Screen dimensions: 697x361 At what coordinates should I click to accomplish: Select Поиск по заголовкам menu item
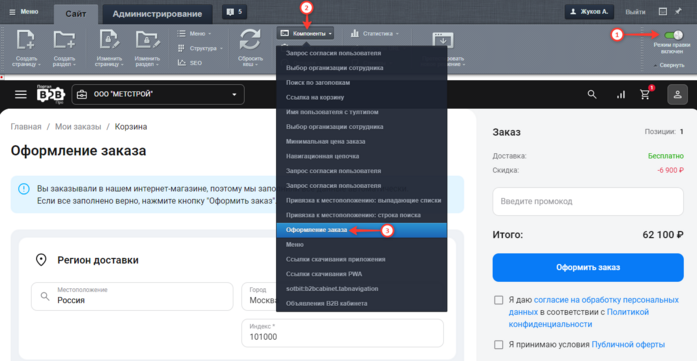[x=361, y=83]
